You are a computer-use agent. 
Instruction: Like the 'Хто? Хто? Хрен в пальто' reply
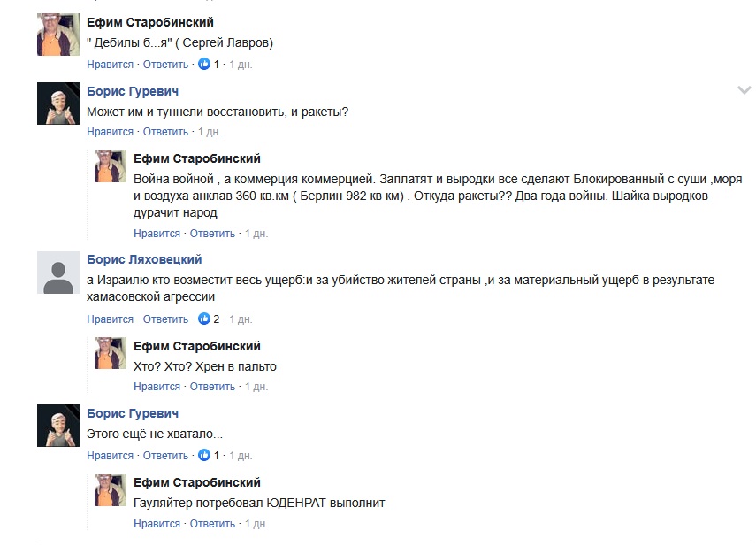(157, 387)
